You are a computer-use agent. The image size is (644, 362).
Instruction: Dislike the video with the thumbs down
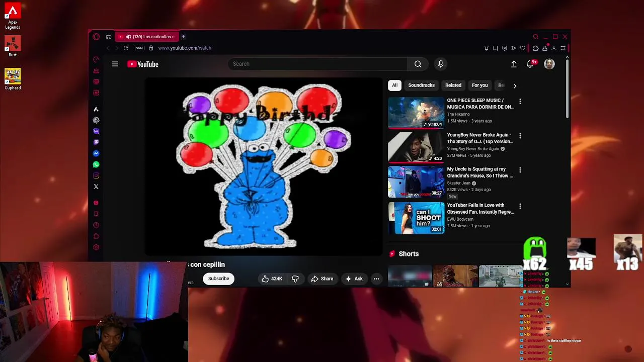(295, 279)
